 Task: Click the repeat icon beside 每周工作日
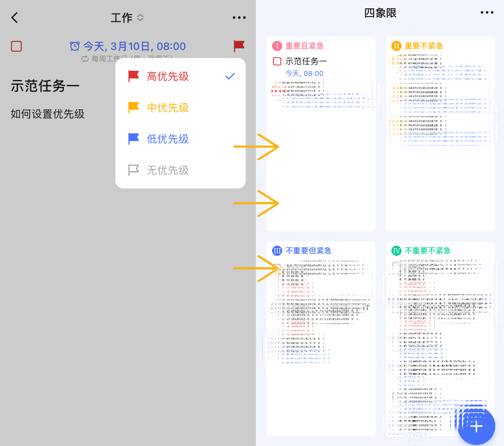(x=85, y=59)
